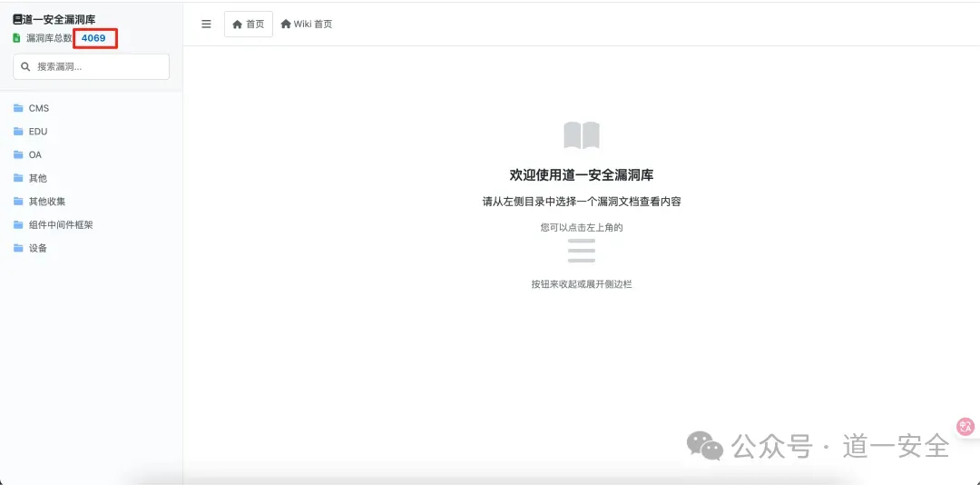The image size is (980, 485).
Task: Click the 按钮来收起或展开侧边栏 text
Action: click(582, 284)
